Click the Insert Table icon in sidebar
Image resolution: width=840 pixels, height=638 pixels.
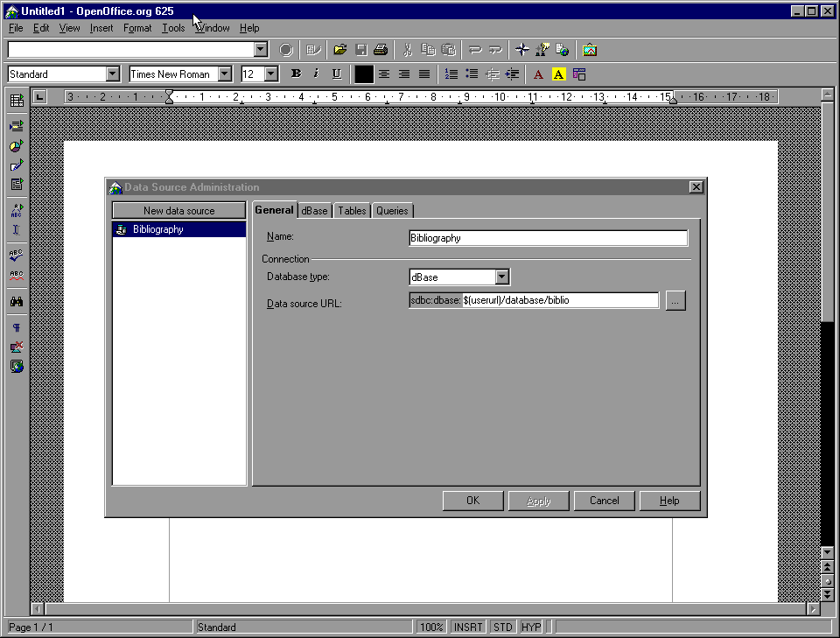[17, 101]
